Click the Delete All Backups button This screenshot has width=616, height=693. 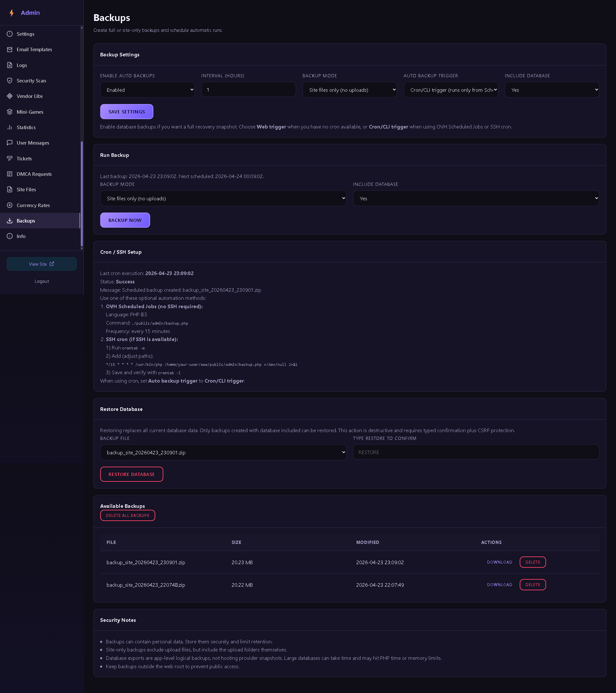pos(128,515)
